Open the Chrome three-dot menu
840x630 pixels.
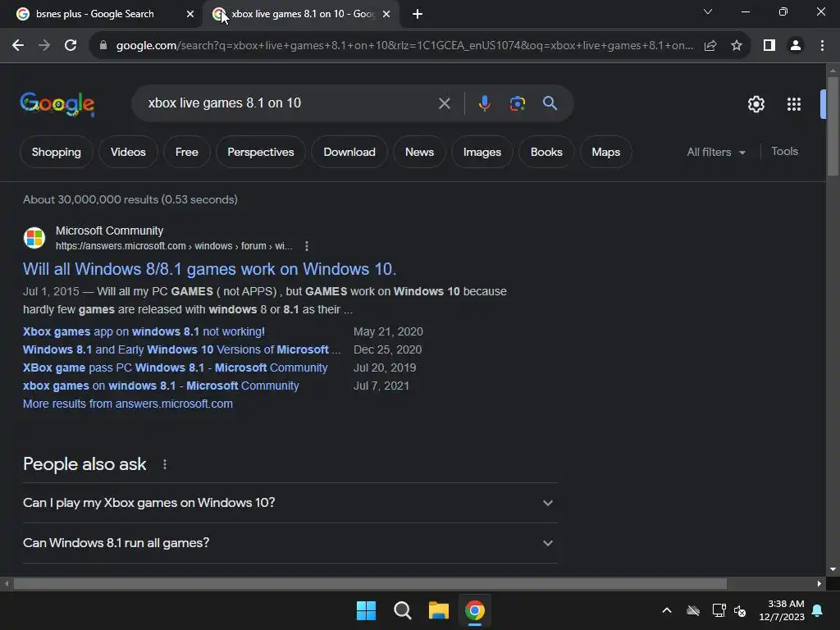pos(822,46)
